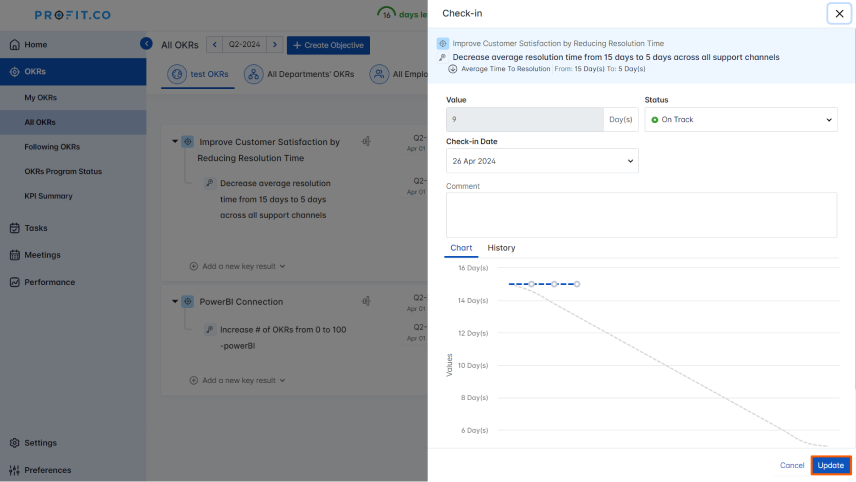Viewport: 856px width, 482px height.
Task: Click the objective icon beside Improve Customer Satisfaction
Action: click(x=188, y=141)
